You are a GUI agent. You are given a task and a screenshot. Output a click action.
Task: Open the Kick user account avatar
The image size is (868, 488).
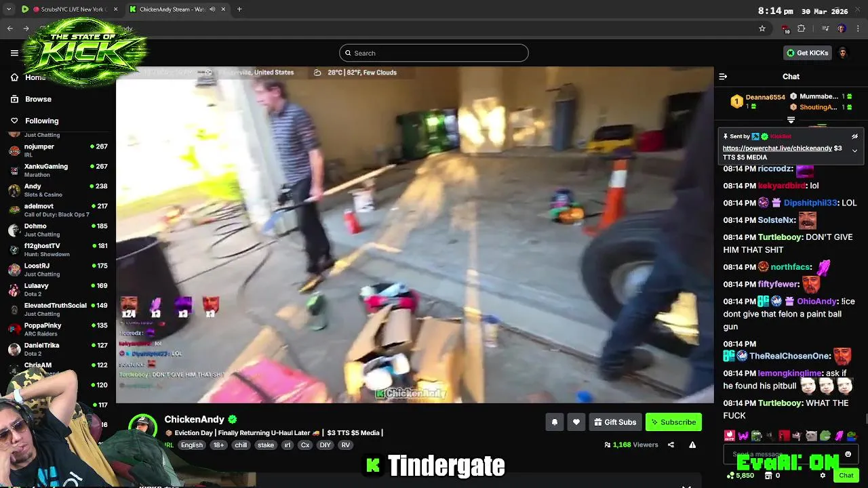[843, 53]
